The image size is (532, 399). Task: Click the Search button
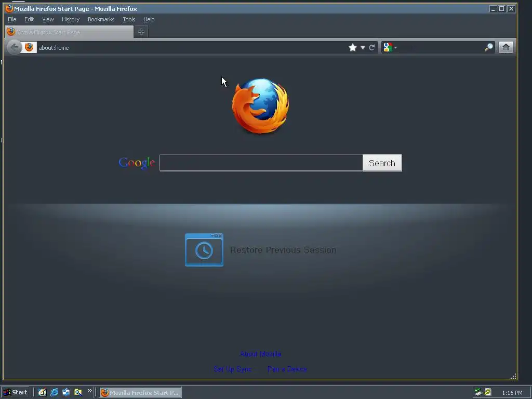[382, 163]
